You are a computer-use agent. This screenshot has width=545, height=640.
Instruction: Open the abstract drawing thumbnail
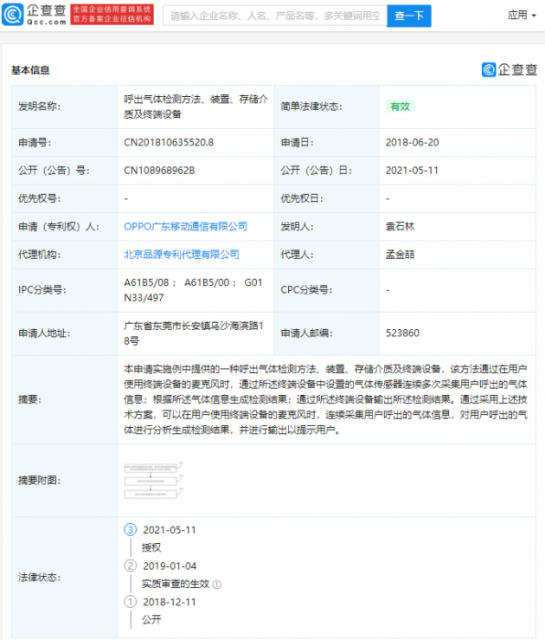point(153,480)
